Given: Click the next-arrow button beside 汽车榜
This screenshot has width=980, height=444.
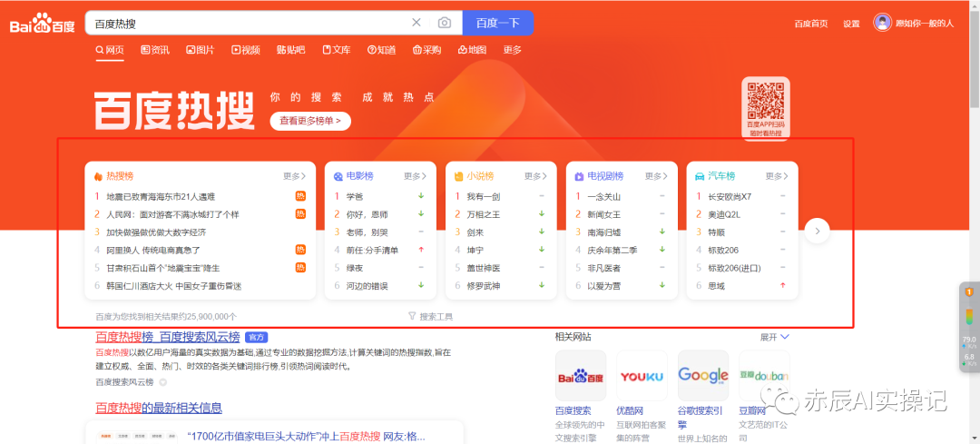Looking at the screenshot, I should pos(817,231).
